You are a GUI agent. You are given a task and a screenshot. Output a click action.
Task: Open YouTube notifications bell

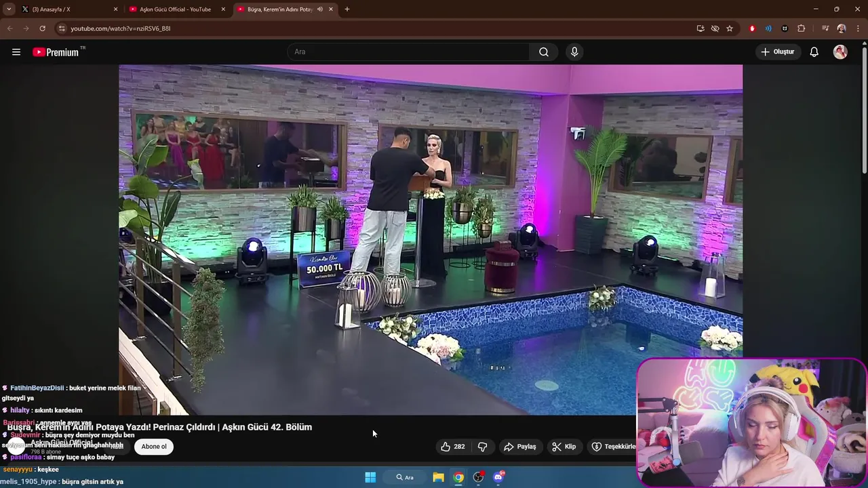(x=814, y=52)
